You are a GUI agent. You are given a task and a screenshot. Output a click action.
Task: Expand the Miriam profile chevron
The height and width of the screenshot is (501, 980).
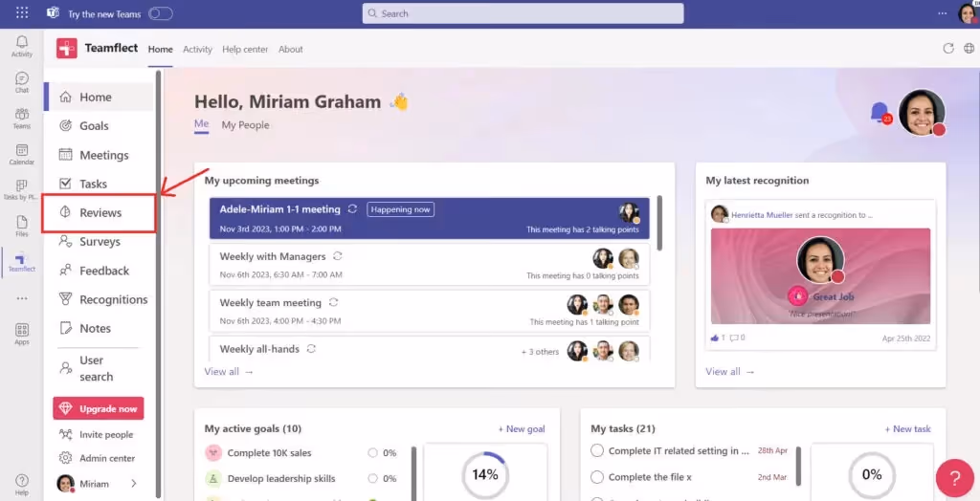coord(134,484)
